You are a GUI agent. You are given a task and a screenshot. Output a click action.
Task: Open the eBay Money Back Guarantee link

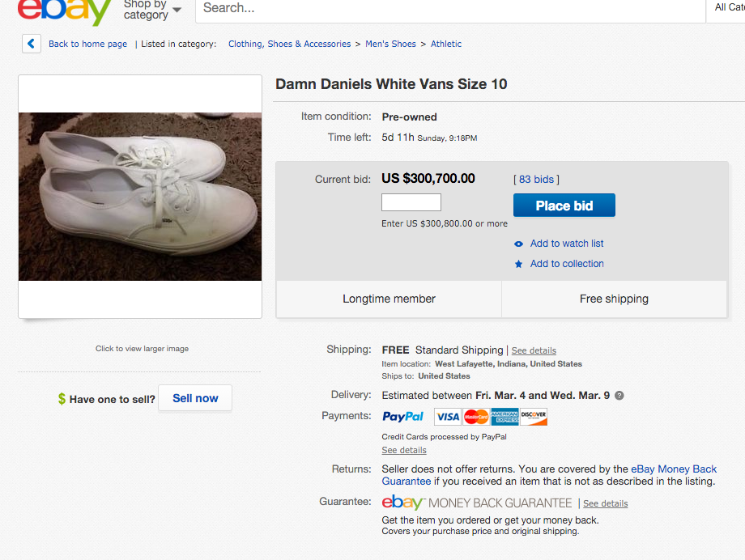(674, 469)
